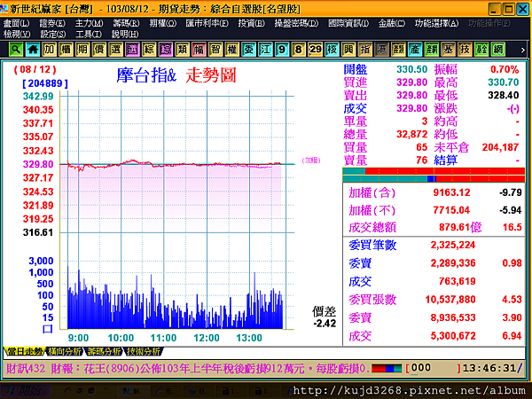
Task: Click the 加權(不) index row
Action: coord(434,210)
